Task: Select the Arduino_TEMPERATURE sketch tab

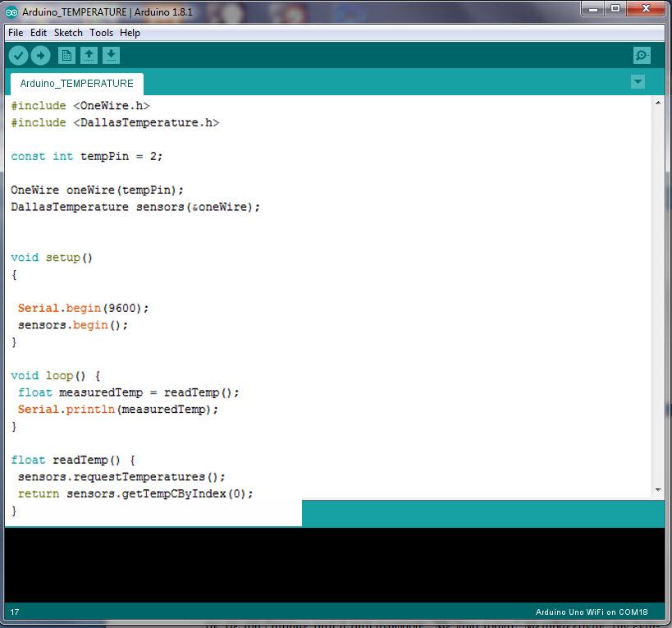Action: click(77, 84)
